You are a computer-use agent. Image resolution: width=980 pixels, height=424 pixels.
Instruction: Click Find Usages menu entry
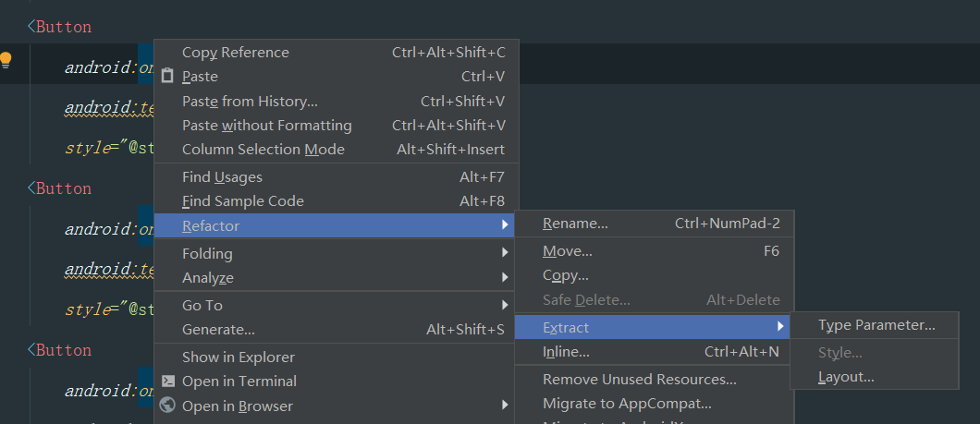pos(222,176)
